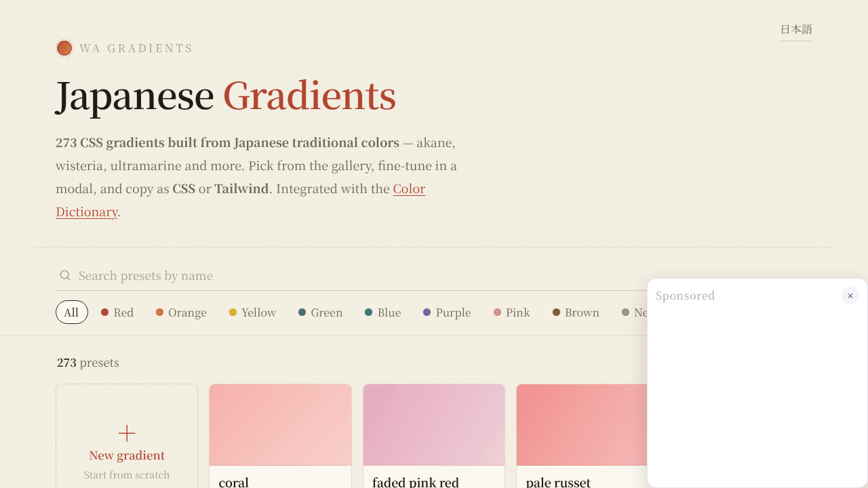Filter presets by Brown

(x=576, y=312)
